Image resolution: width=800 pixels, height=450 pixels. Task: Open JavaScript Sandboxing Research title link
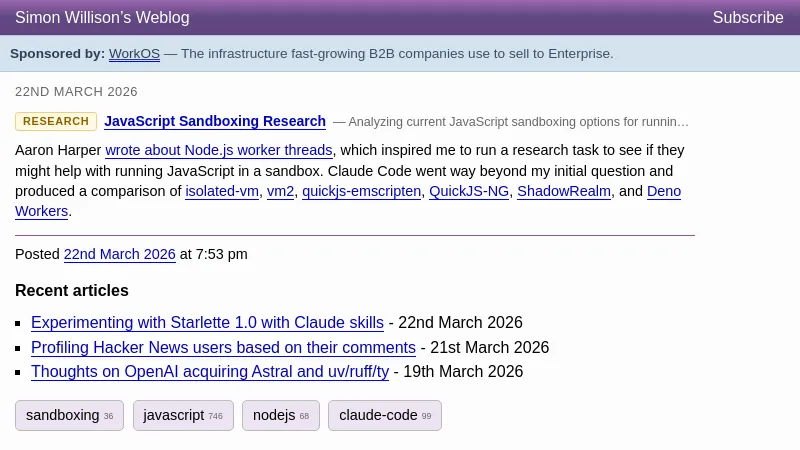click(215, 122)
